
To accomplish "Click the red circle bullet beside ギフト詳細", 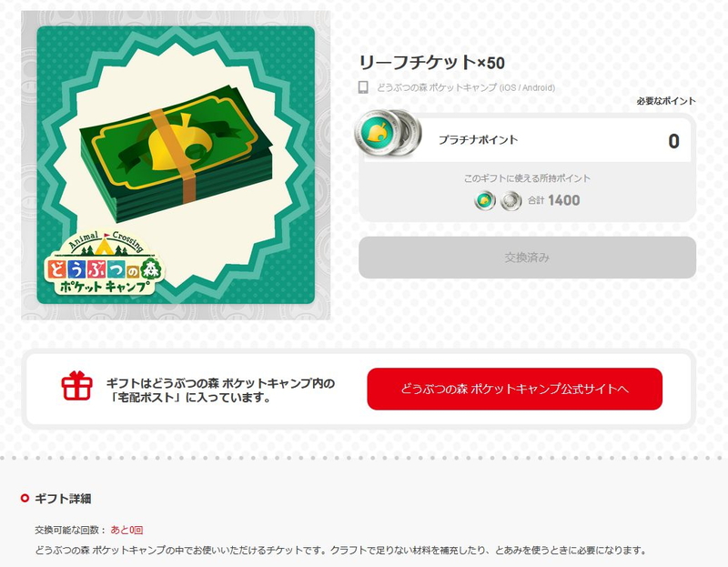I will (x=25, y=498).
